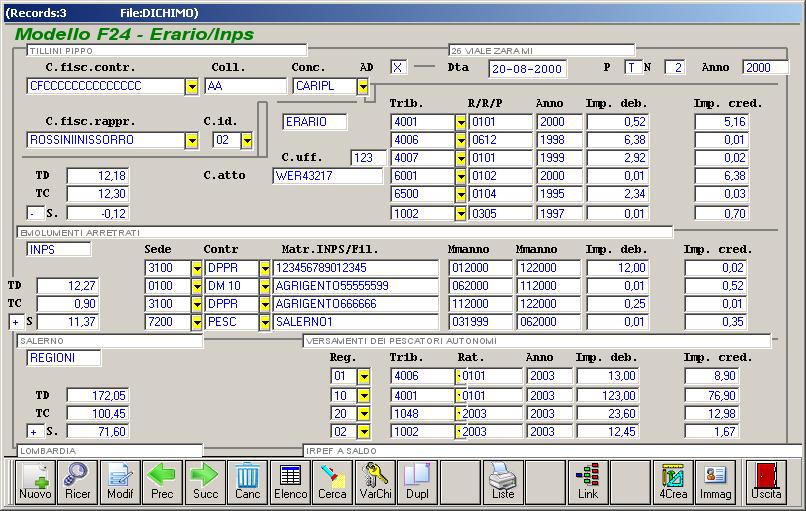Duplicate record with Dupl icon
Screen dimensions: 806x511
pyautogui.click(x=417, y=481)
